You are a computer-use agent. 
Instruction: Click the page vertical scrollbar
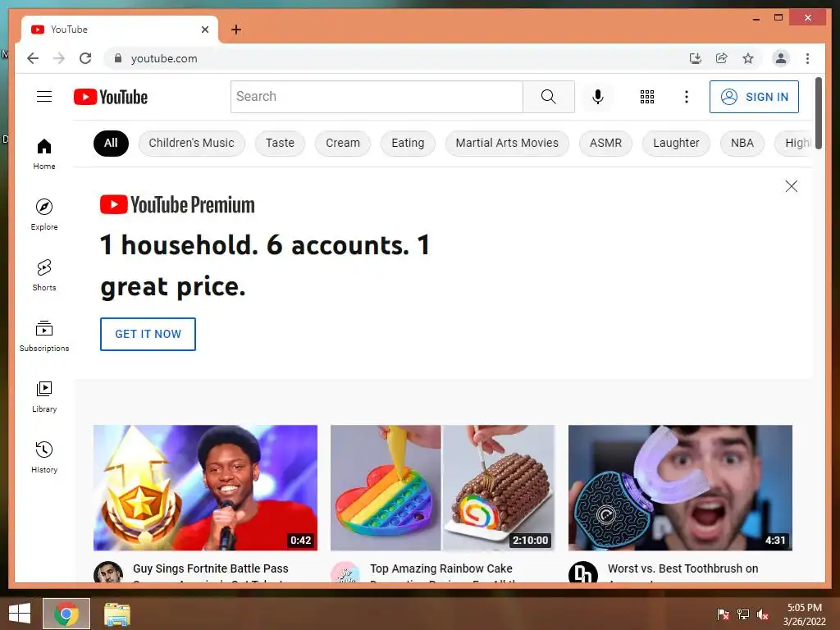[x=818, y=113]
